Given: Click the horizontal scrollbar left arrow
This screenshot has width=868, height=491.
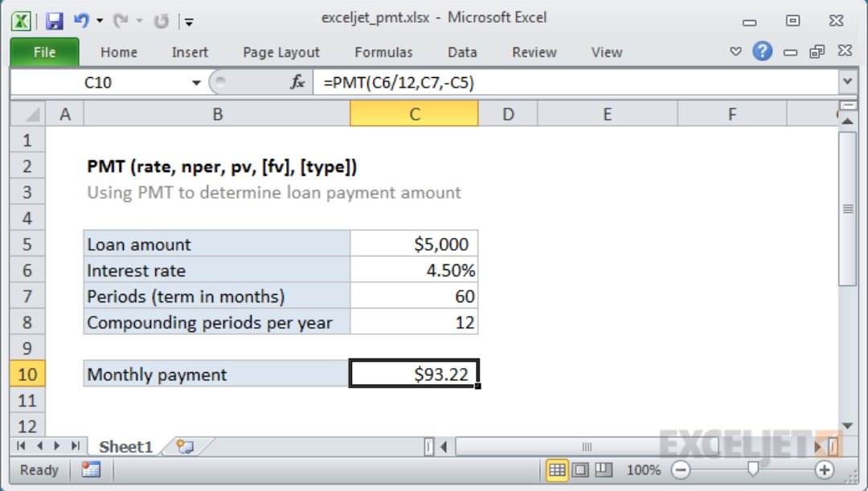Looking at the screenshot, I should point(444,446).
